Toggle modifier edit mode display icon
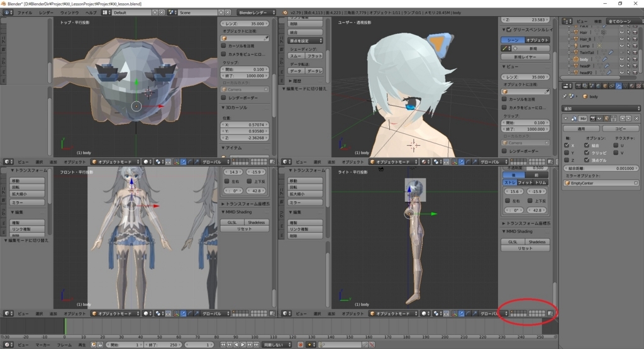Viewport: 644px width, 349px height. [607, 119]
